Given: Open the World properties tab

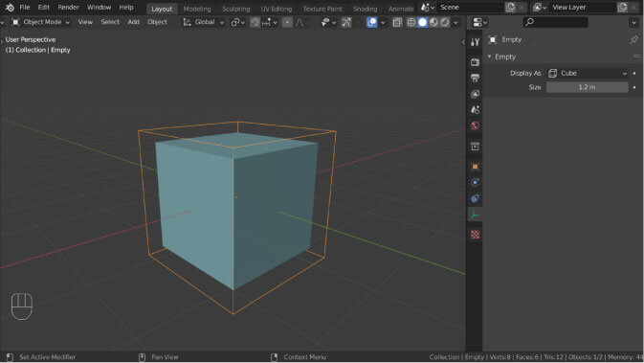Looking at the screenshot, I should pos(476,125).
